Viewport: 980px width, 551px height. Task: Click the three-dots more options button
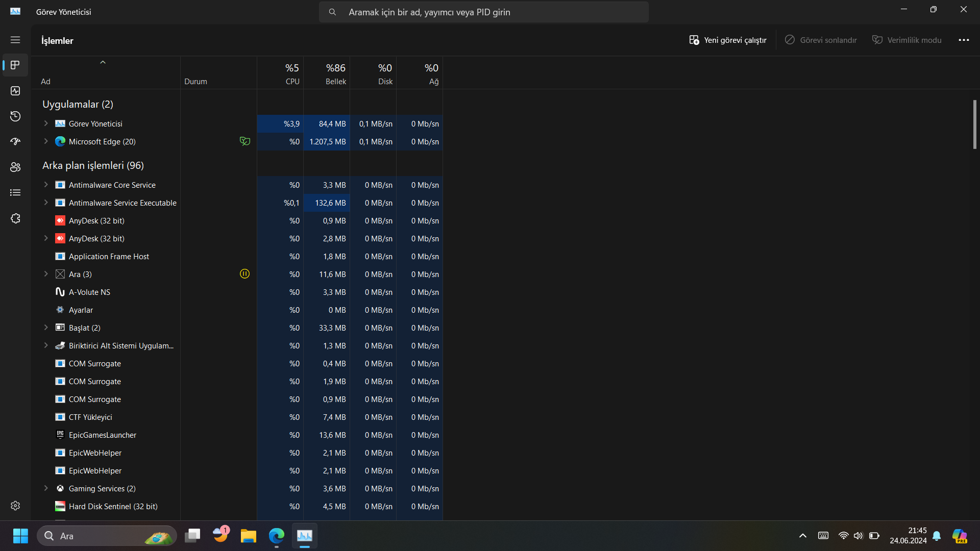pos(963,40)
